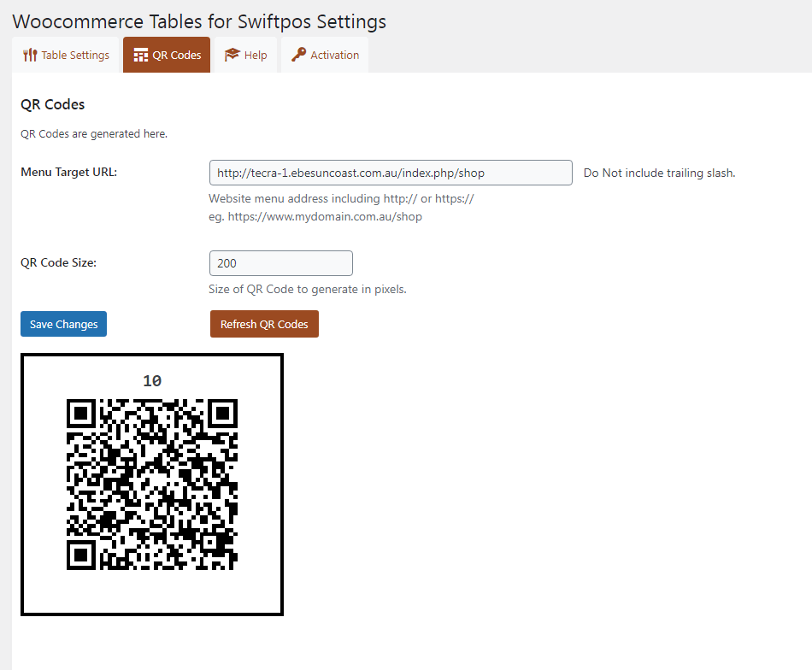
Task: Click the Woocommerce Tables for Swiftpos Settings title
Action: click(x=199, y=21)
